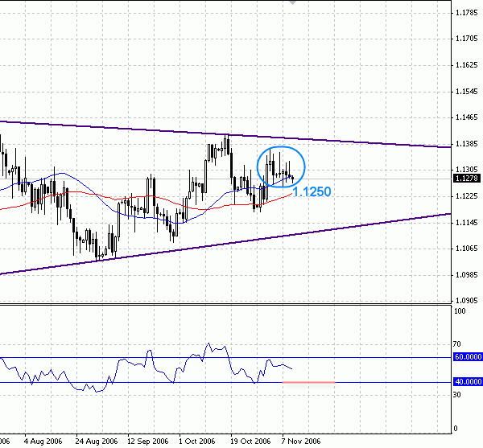Click the blue 1.1250 annotation text
Viewport: 483px width, 448px height.
[x=312, y=191]
